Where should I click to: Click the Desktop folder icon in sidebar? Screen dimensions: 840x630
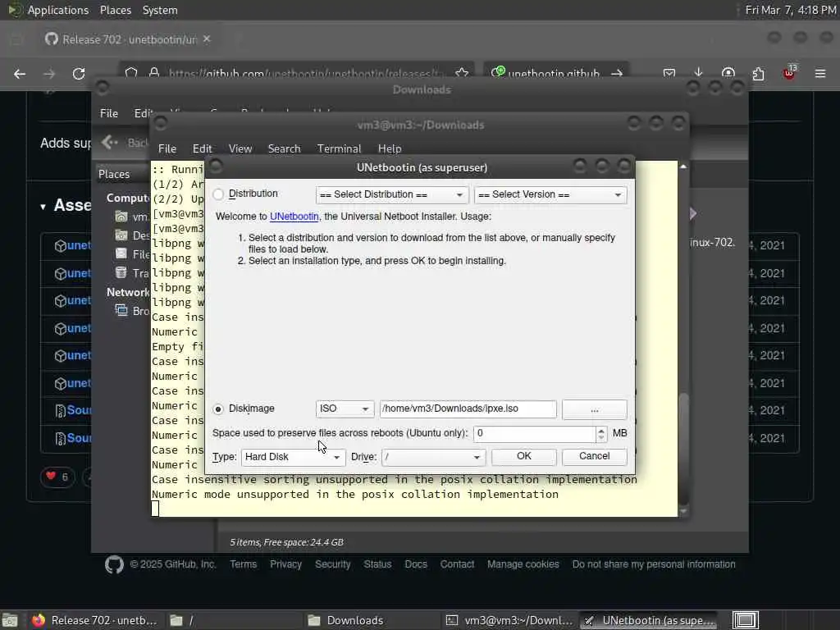point(121,235)
